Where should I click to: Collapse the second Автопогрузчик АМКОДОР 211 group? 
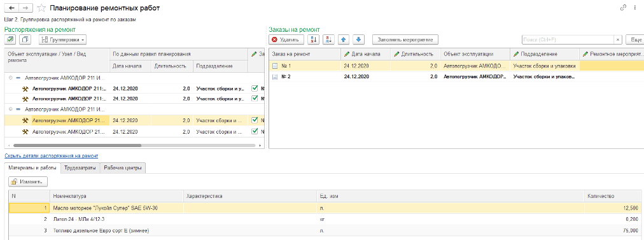click(11, 109)
